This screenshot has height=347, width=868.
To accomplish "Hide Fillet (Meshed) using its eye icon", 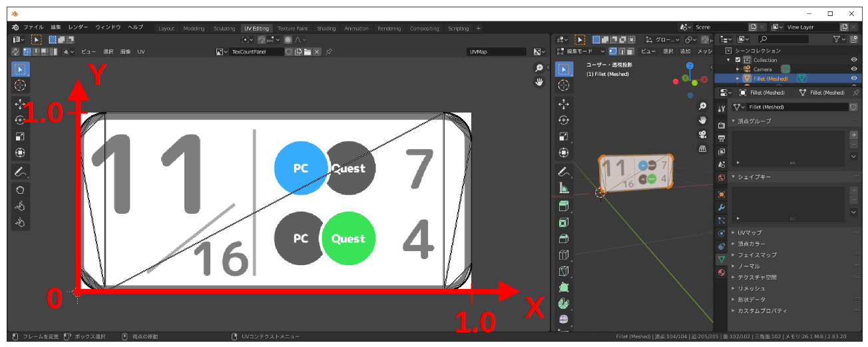I will pyautogui.click(x=854, y=79).
